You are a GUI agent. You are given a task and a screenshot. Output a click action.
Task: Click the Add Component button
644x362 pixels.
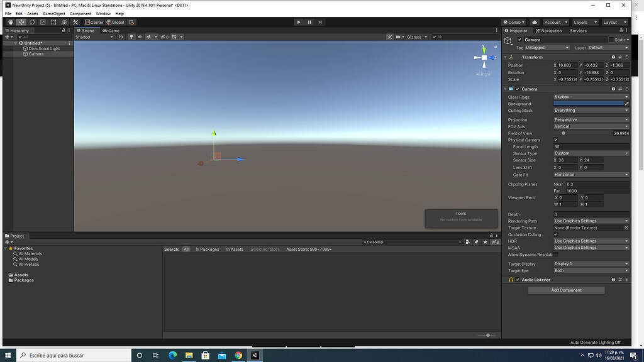pos(566,290)
